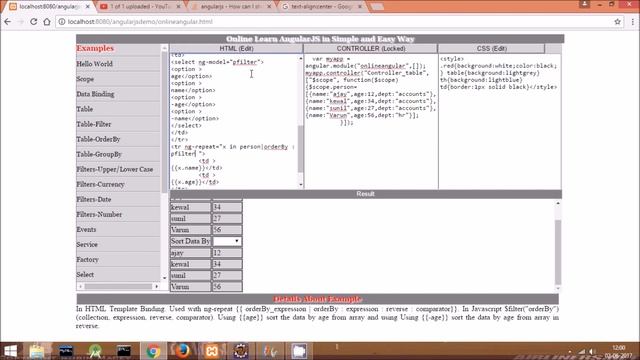Bookmark this page with the star icon
640x360 pixels.
coord(617,22)
